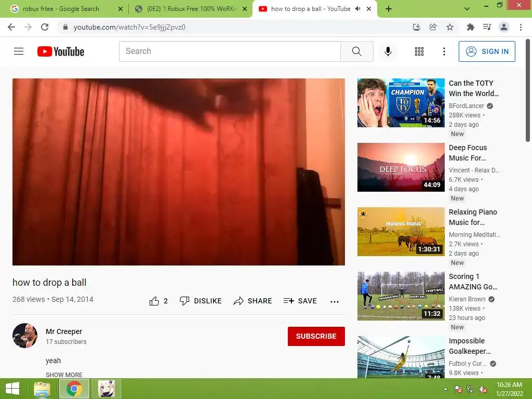Click the YouTube Search input field

(230, 51)
